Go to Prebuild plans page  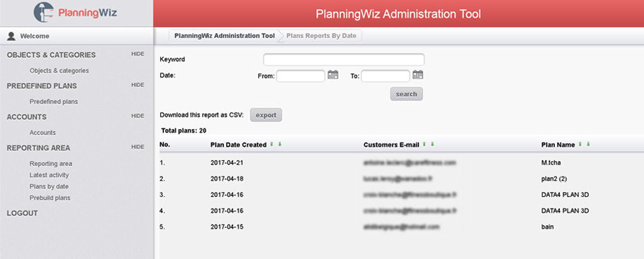[49, 198]
